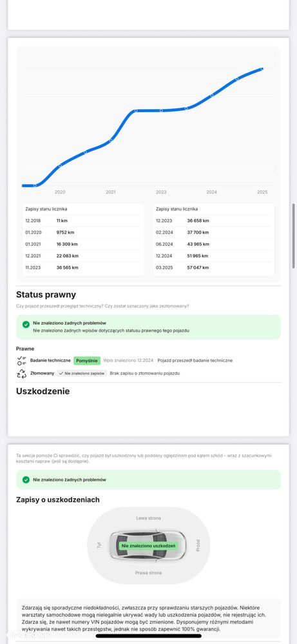Image resolution: width=297 pixels, height=644 pixels.
Task: Click the 36 658 km reading
Action: [198, 221]
